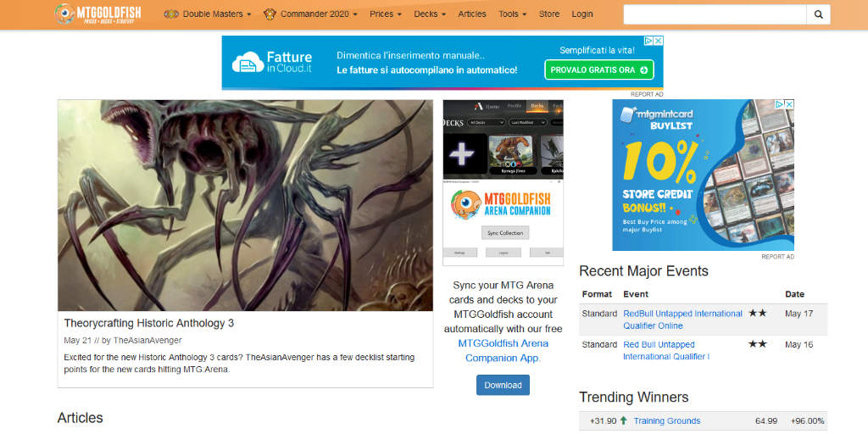
Task: Expand the Prices menu
Action: coord(386,14)
